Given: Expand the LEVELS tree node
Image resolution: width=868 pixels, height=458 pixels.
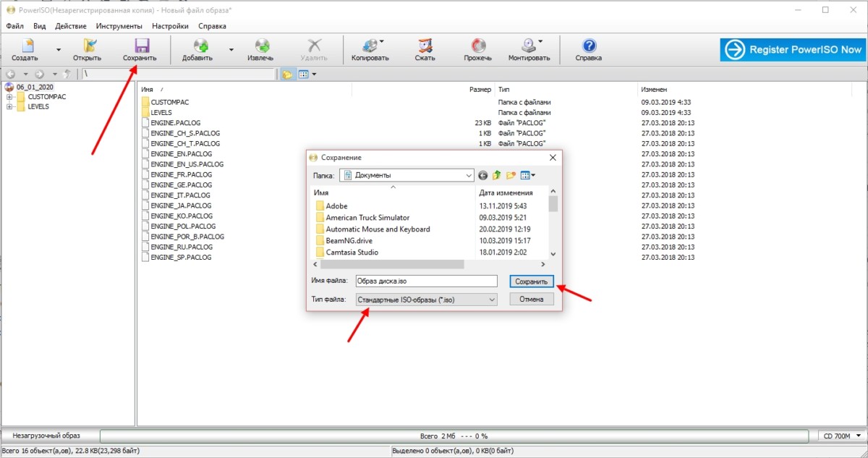Looking at the screenshot, I should click(x=10, y=106).
